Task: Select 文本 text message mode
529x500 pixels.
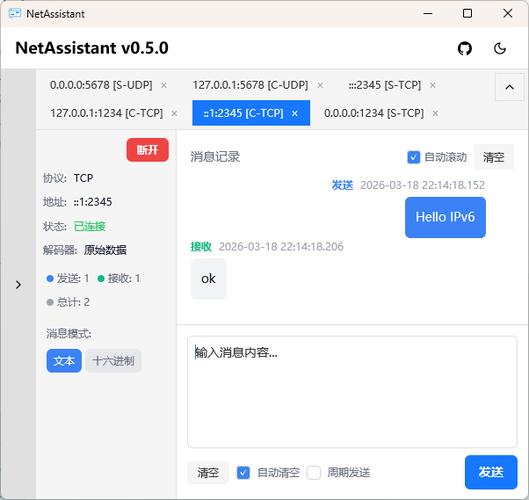Action: pos(64,361)
